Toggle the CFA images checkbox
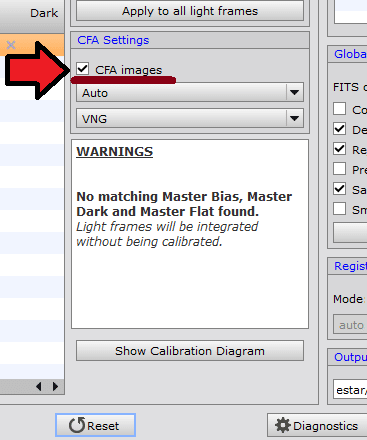 coord(82,69)
